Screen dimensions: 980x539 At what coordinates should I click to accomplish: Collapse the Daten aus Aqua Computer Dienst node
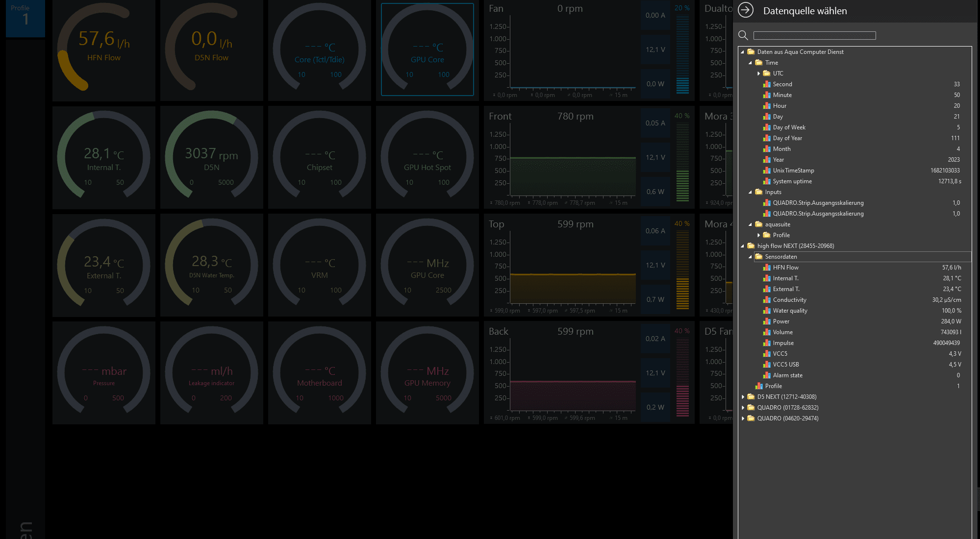[x=742, y=52]
